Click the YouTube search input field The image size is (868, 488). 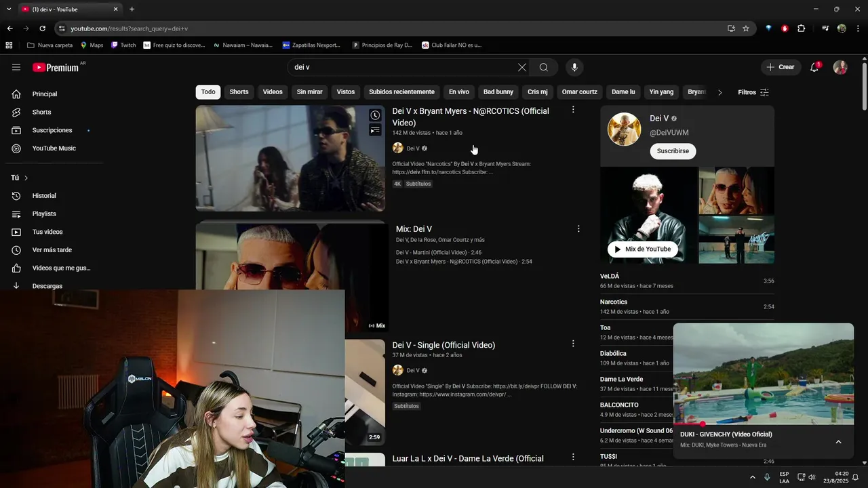403,67
